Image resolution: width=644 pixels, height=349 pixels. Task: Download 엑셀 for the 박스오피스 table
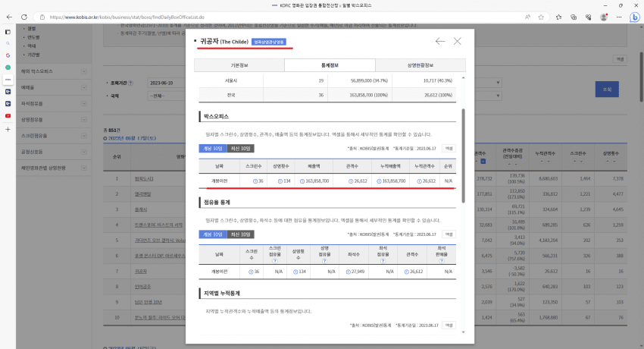pos(449,149)
